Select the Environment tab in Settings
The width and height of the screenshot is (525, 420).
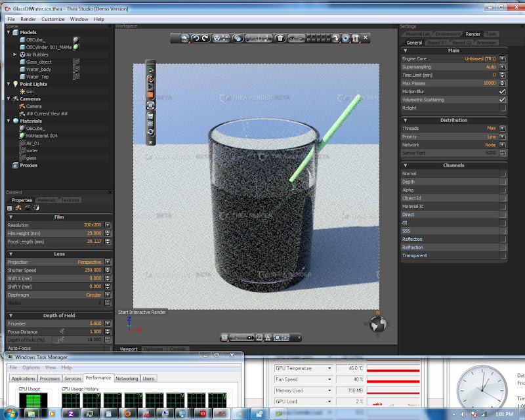coord(448,34)
